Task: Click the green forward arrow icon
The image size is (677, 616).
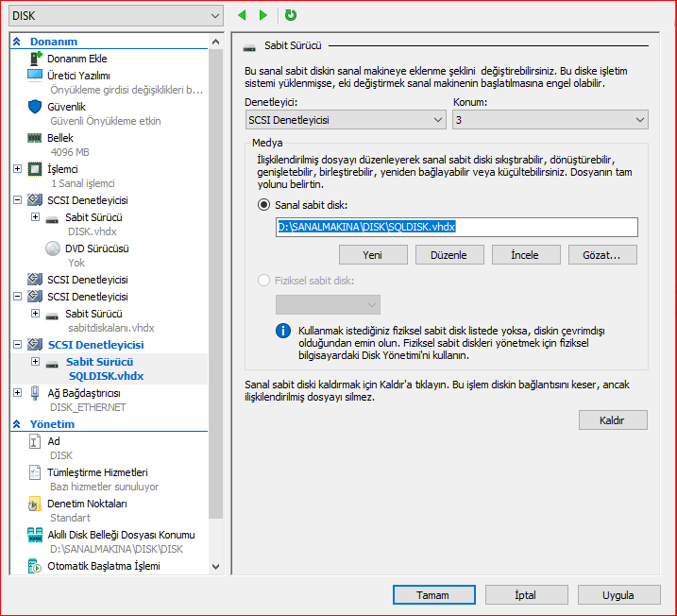Action: (x=262, y=15)
